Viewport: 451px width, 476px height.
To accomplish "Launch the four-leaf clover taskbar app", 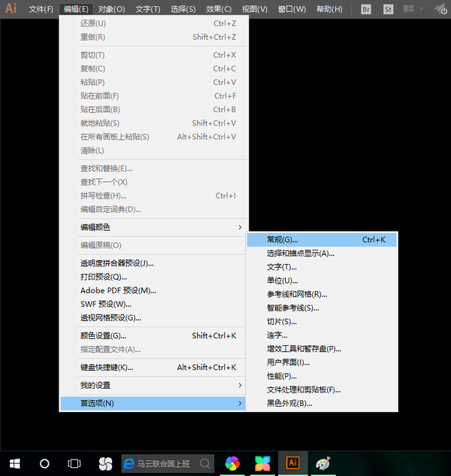I will [106, 463].
